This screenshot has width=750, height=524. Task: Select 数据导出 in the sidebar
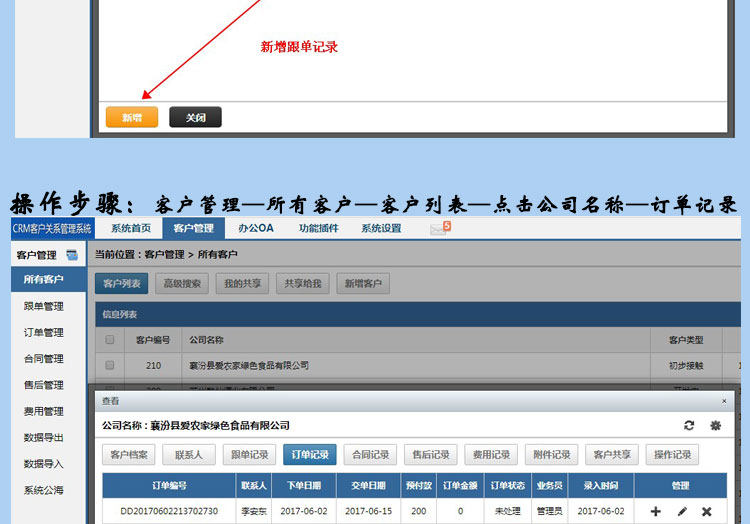[44, 437]
